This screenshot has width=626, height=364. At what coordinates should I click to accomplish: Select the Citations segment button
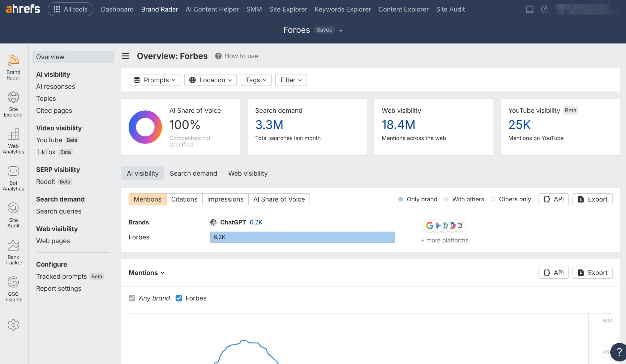[x=184, y=199]
